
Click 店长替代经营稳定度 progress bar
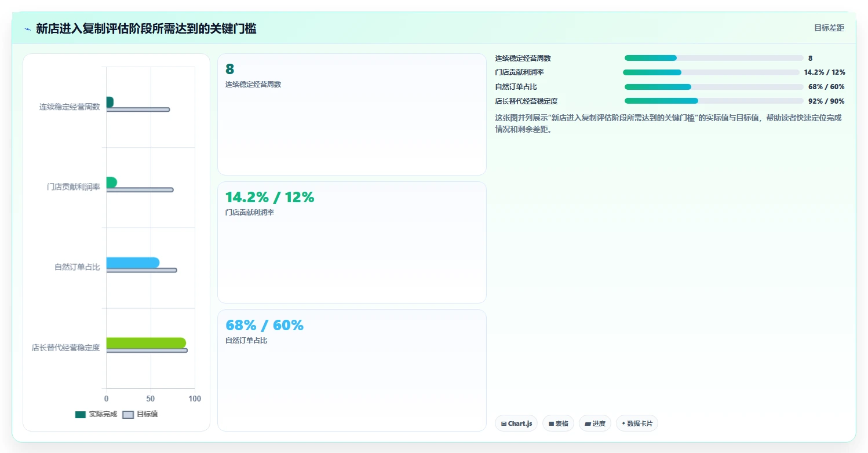(714, 101)
